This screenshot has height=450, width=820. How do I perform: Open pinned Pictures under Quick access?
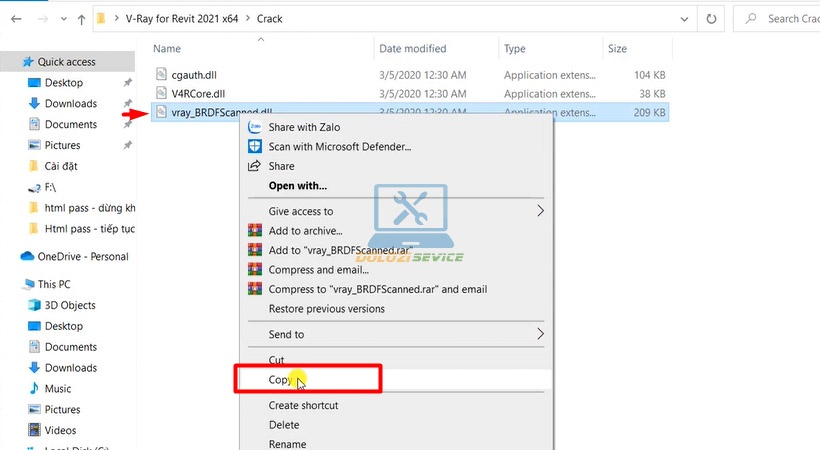pos(62,145)
